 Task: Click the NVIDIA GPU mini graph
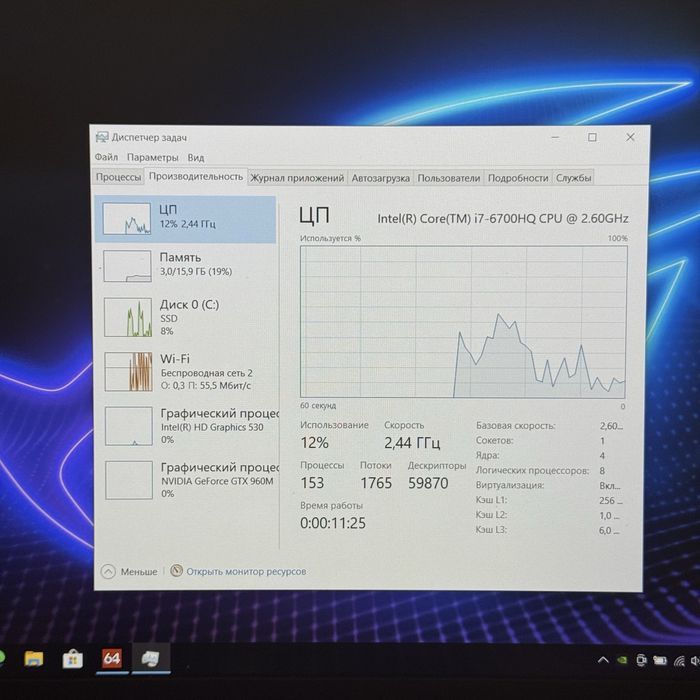pyautogui.click(x=129, y=480)
